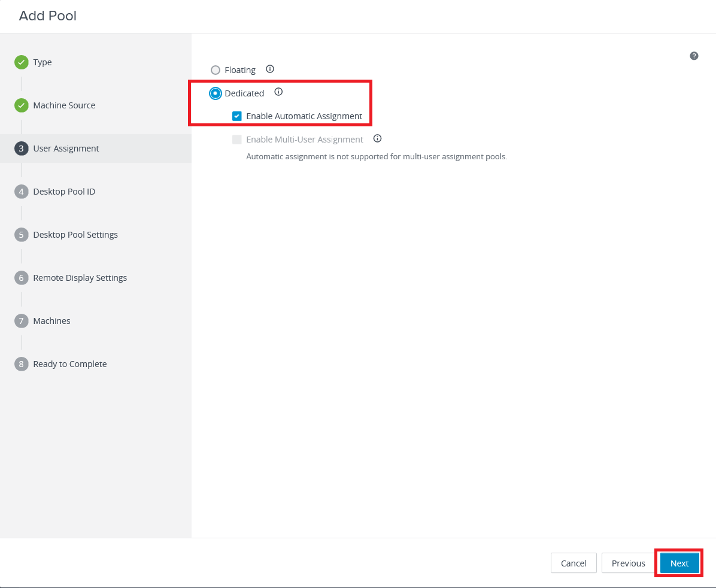716x588 pixels.
Task: Click the green checkmark icon for Type
Action: click(x=22, y=62)
